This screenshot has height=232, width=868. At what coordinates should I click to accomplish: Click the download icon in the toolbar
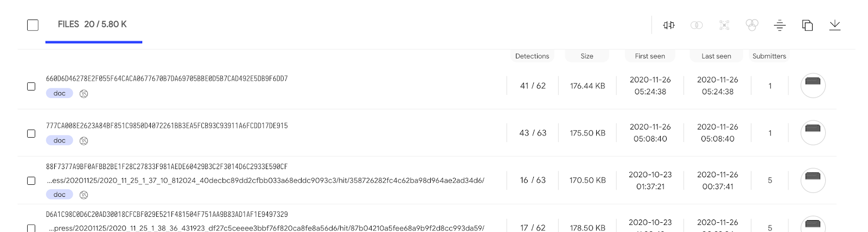(x=835, y=25)
